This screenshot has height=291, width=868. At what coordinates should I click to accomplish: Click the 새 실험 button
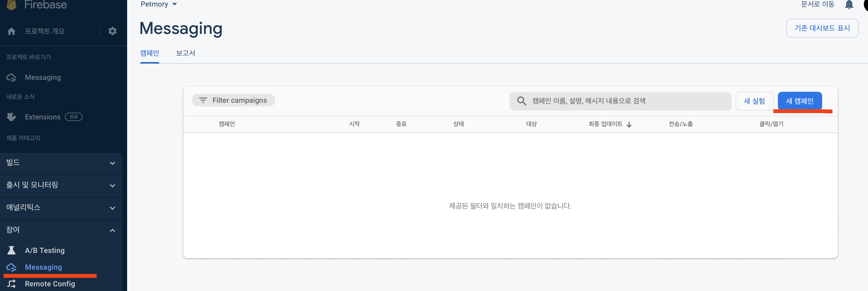[x=754, y=101]
